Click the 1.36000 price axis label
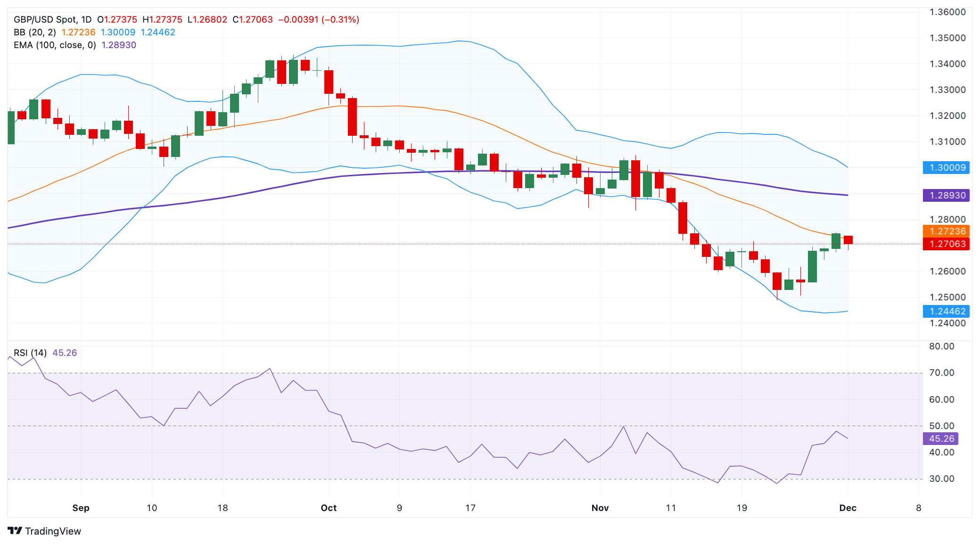Viewport: 980px width, 544px height. [x=947, y=12]
